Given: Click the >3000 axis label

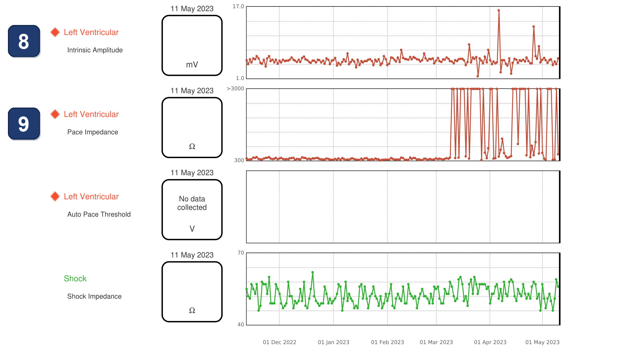Looking at the screenshot, I should [235, 88].
